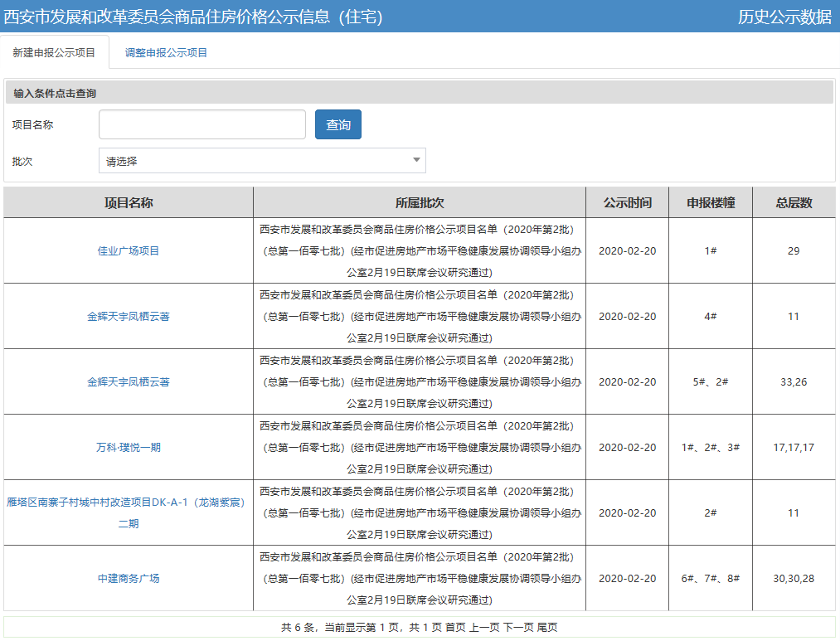The height and width of the screenshot is (641, 840).
Task: Go to 首页 in pagination
Action: click(x=455, y=627)
